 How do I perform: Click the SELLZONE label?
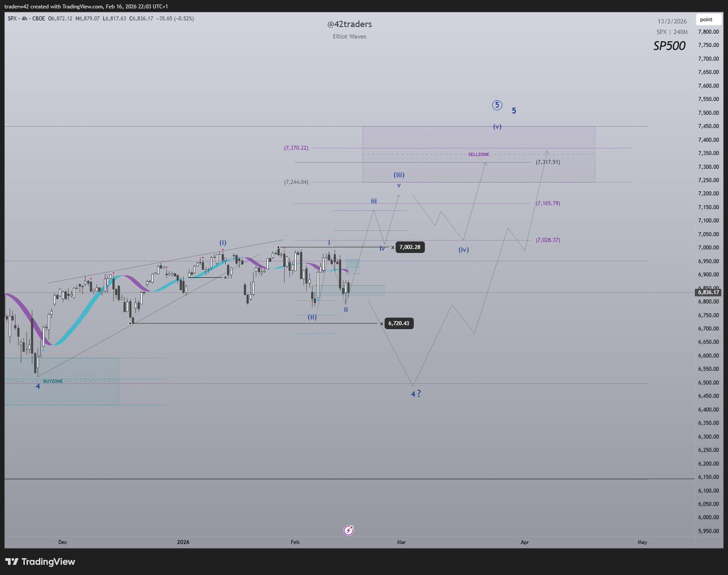[479, 154]
